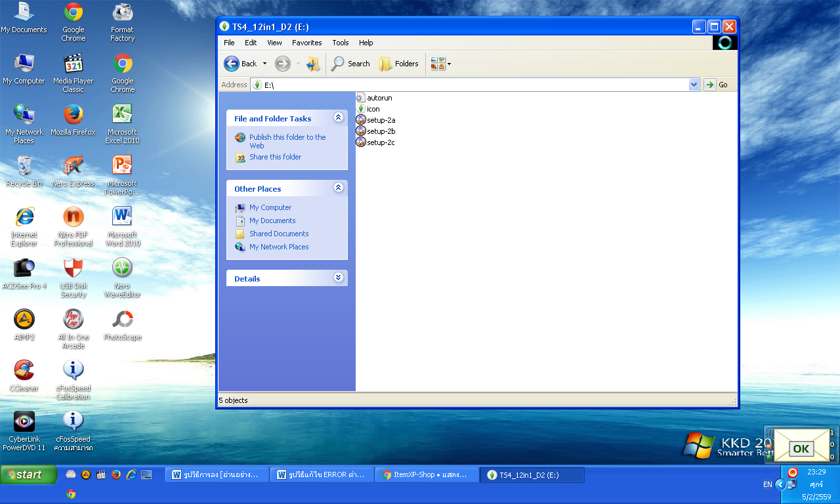This screenshot has height=504, width=840.
Task: Open the Search toolbar button
Action: click(351, 64)
